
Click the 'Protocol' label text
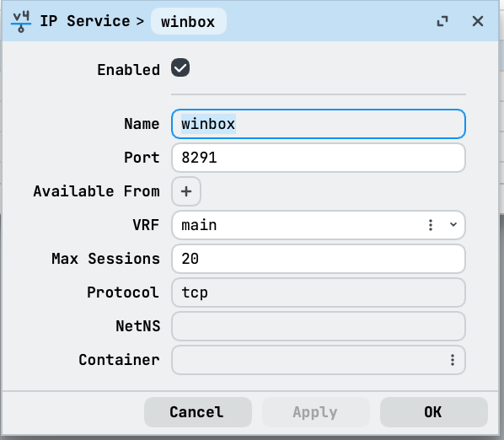[x=123, y=292]
